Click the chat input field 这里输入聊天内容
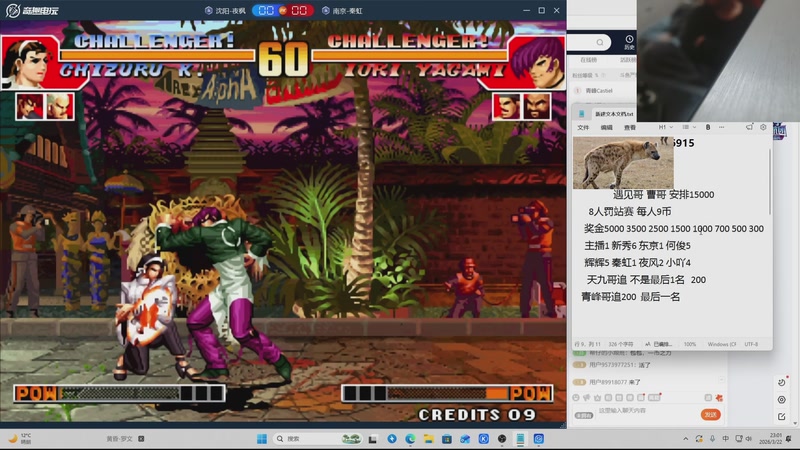The width and height of the screenshot is (800, 450). click(645, 411)
